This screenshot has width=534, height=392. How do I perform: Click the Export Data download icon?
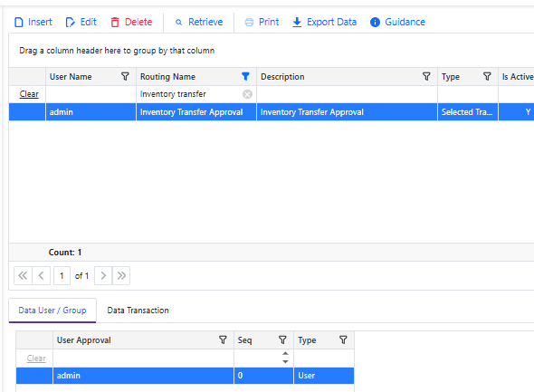[297, 22]
